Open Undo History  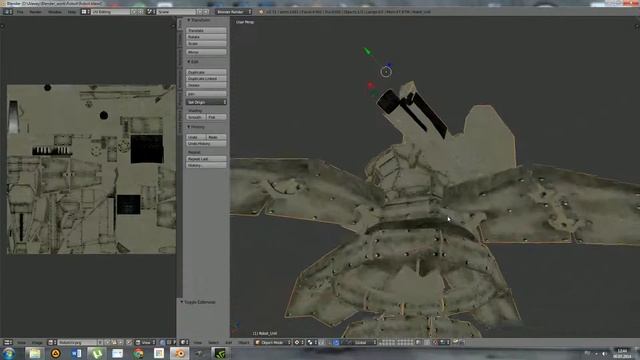tap(206, 144)
